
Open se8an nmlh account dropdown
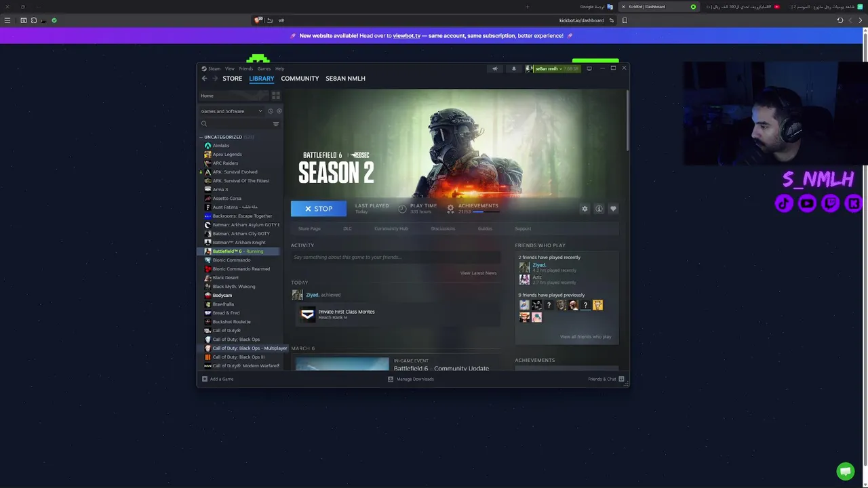point(553,68)
